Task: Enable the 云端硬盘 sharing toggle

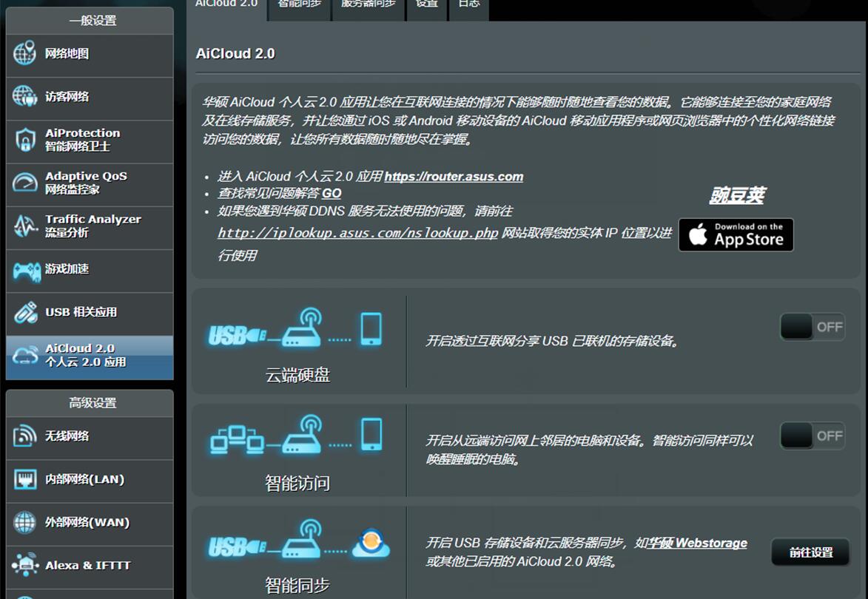Action: coord(812,327)
